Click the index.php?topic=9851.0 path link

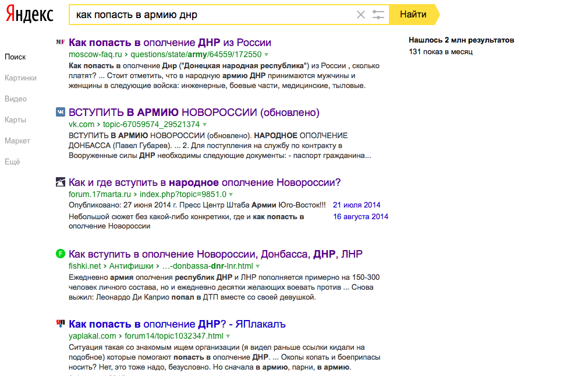[183, 194]
